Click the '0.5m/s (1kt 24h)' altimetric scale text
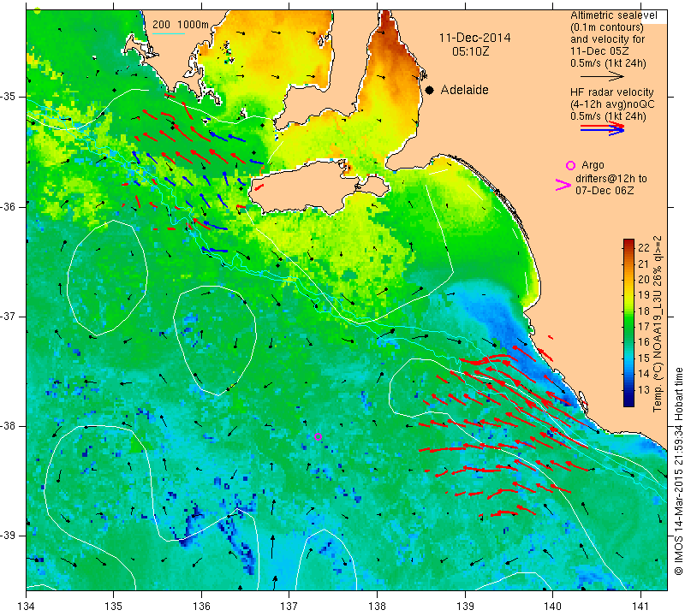 [x=608, y=62]
